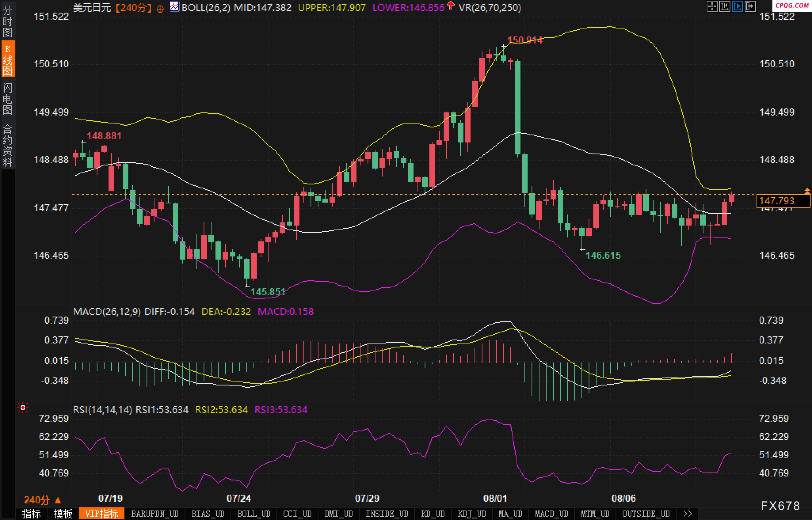This screenshot has height=520, width=812.
Task: Click the 指标 button at bottom left
Action: point(31,514)
